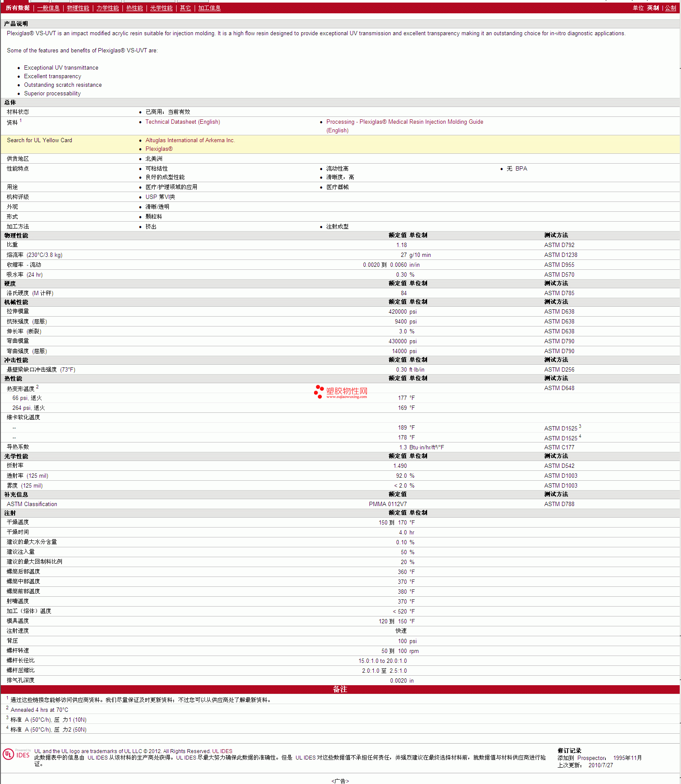Click ASTM D648 test method
681x784 pixels.
559,388
